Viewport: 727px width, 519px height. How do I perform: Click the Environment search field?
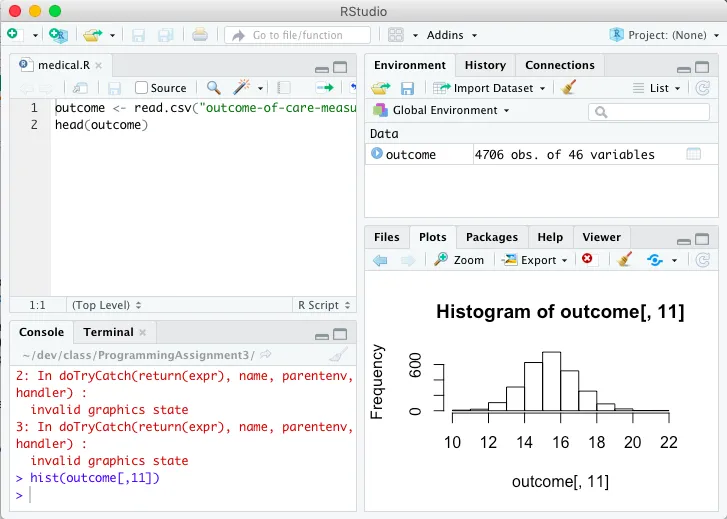click(649, 112)
